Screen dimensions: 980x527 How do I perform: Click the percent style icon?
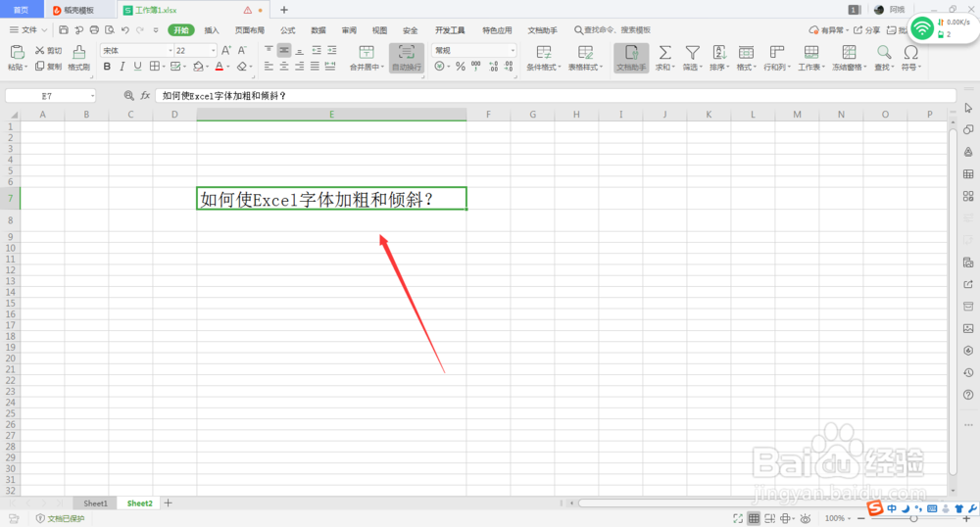[460, 67]
